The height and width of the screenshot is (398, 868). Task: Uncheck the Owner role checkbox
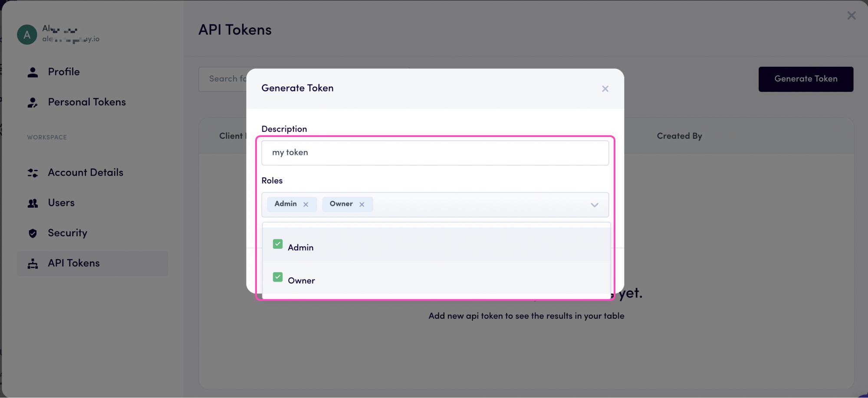[x=277, y=277]
